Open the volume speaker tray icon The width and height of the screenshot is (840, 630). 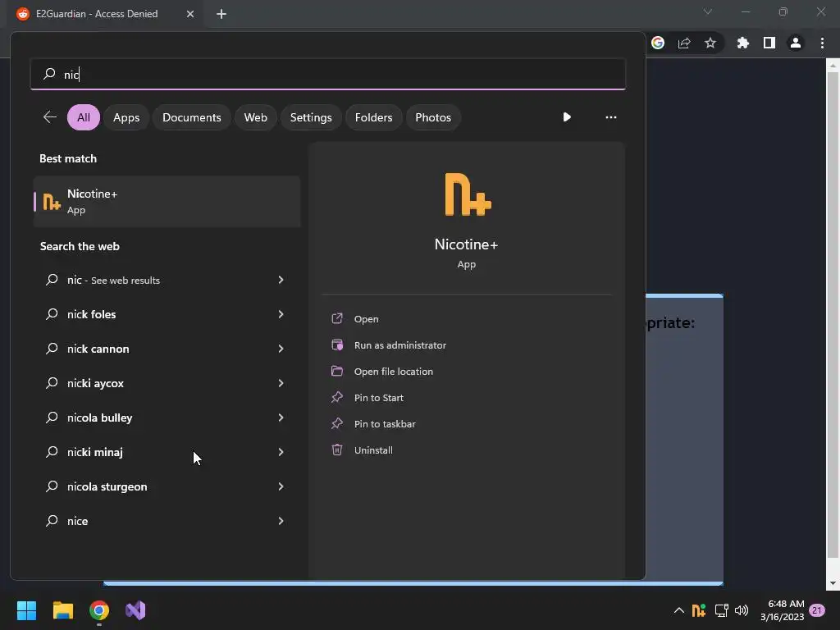coord(742,610)
